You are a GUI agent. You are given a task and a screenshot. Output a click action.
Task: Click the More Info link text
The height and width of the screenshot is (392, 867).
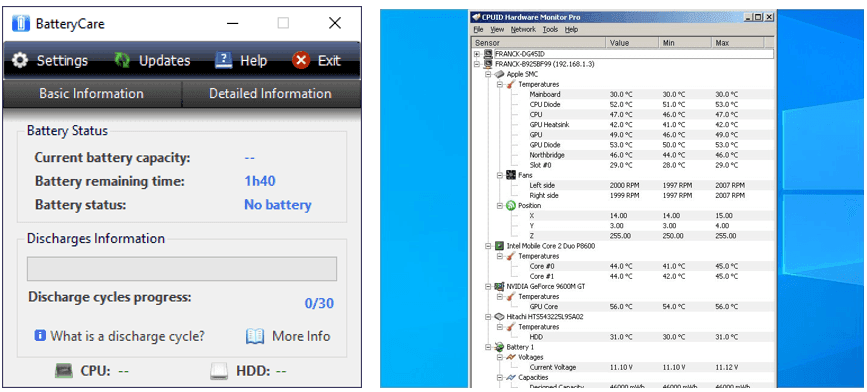301,336
